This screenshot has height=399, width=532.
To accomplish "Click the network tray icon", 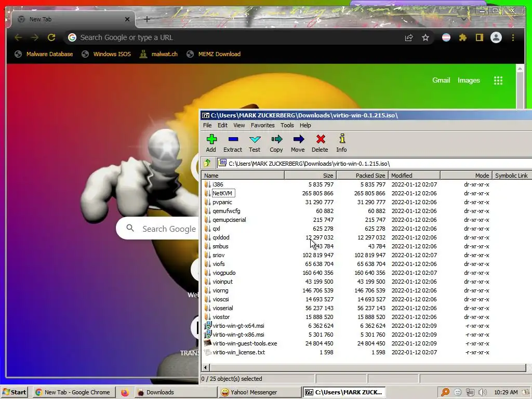I will coord(470,392).
